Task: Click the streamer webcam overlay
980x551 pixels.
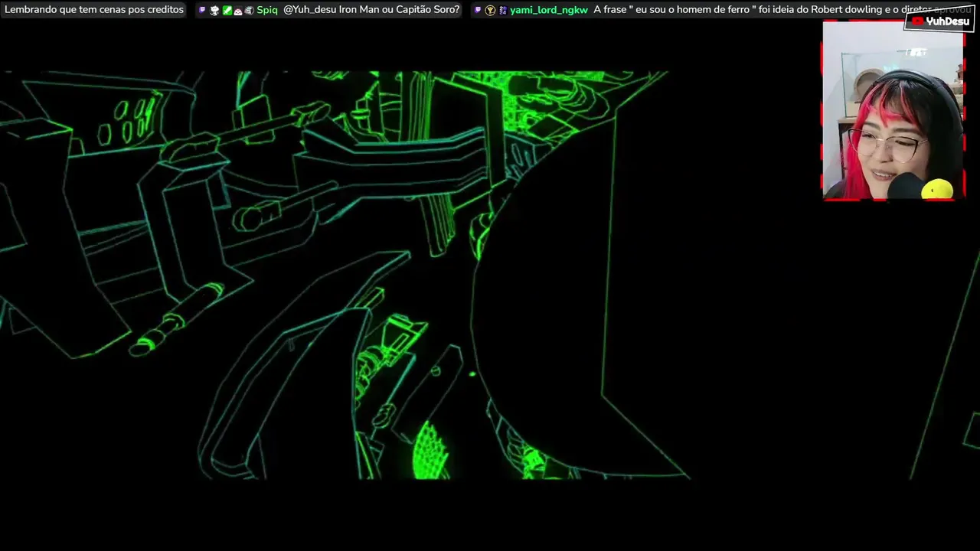Action: (x=893, y=110)
